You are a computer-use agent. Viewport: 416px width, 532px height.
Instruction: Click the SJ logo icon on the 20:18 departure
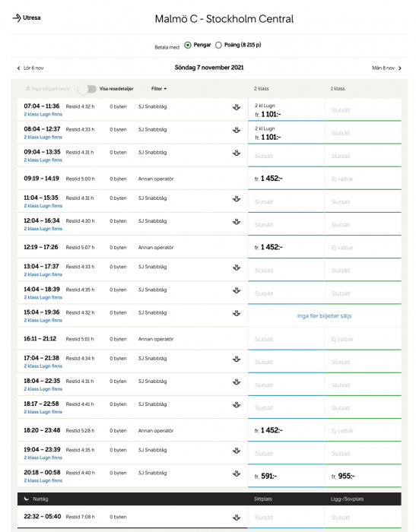tap(237, 473)
